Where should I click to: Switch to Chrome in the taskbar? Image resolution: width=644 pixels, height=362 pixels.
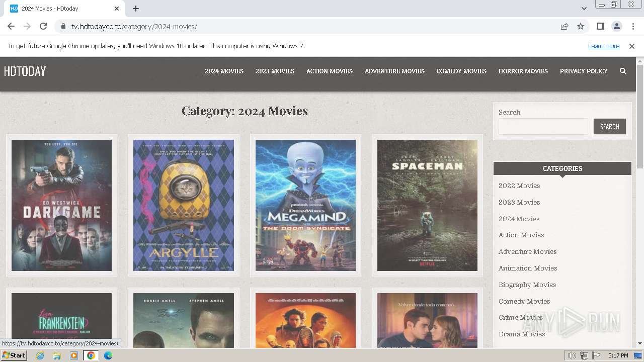click(91, 355)
